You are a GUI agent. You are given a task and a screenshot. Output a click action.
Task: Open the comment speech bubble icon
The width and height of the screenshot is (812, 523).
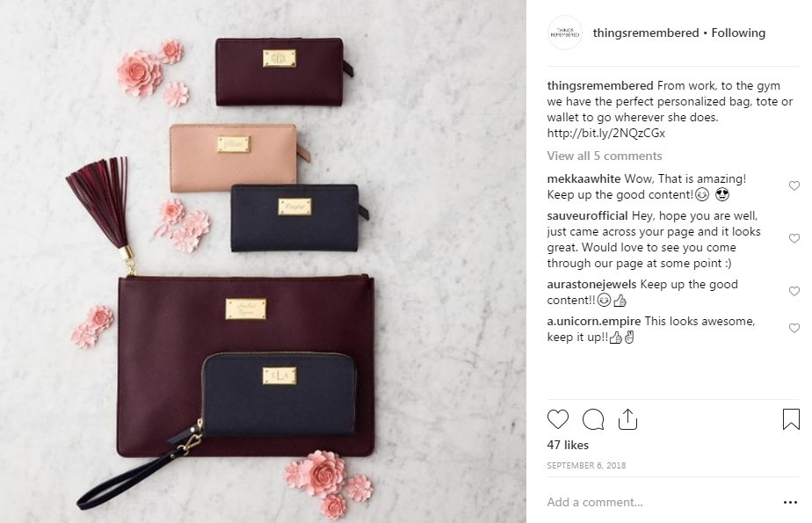pos(593,419)
